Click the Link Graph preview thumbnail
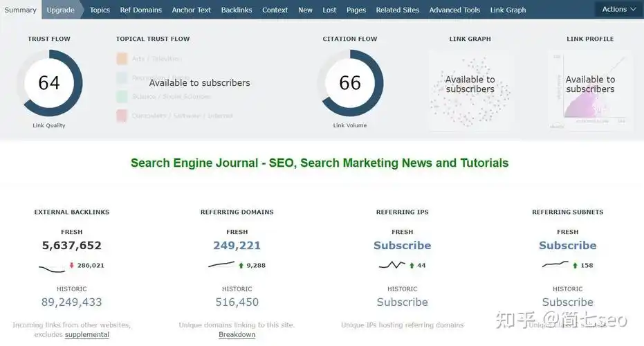 (470, 90)
